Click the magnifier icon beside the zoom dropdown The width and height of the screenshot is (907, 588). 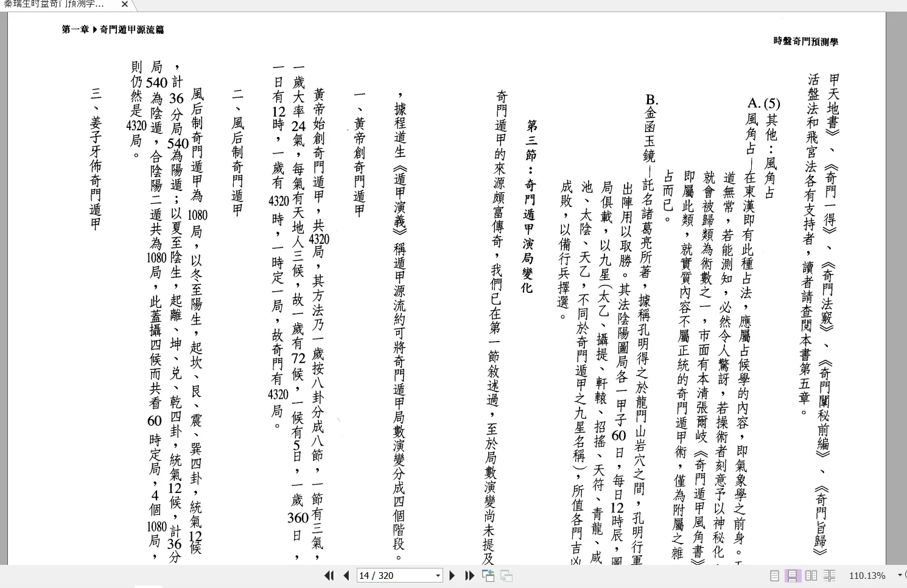point(905,575)
